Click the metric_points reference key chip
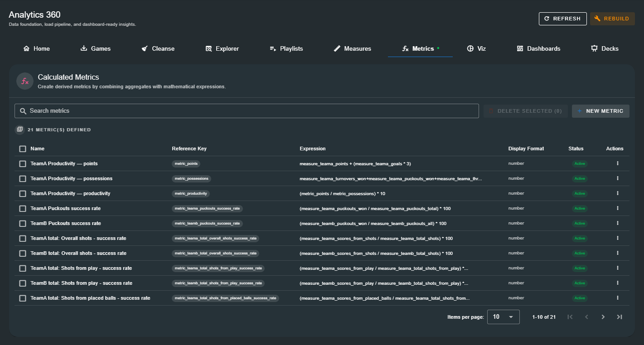Viewport: 644px width, 345px height. pos(186,163)
